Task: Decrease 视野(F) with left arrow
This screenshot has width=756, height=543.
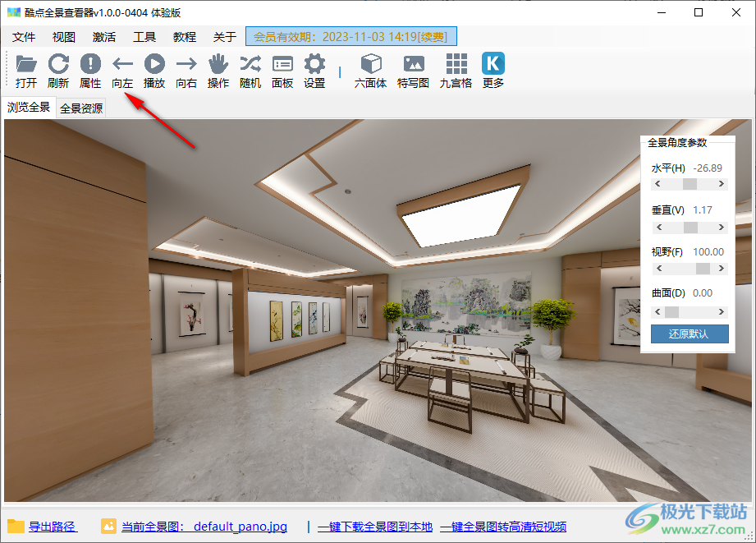Action: coord(659,269)
